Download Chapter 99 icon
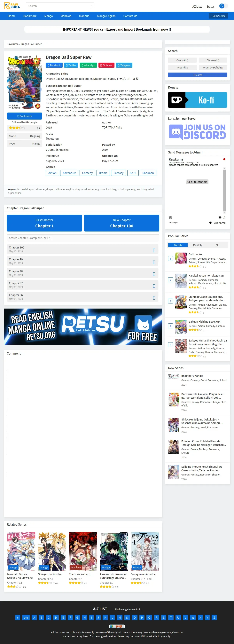The height and width of the screenshot is (644, 234). tap(154, 262)
